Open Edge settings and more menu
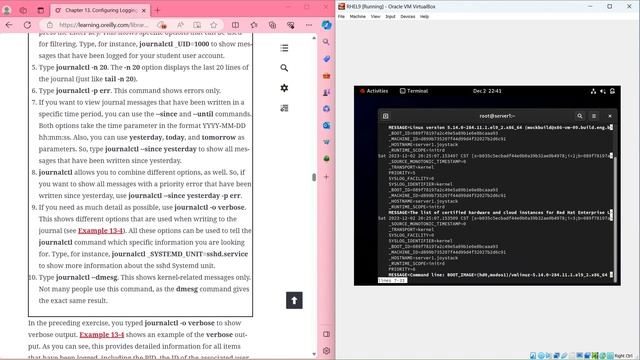The width and height of the screenshot is (640, 360). coord(309,25)
